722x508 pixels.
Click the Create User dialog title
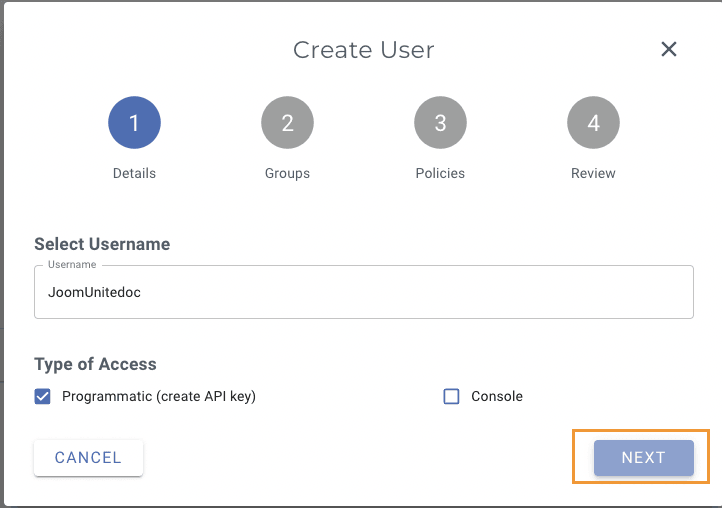tap(363, 50)
